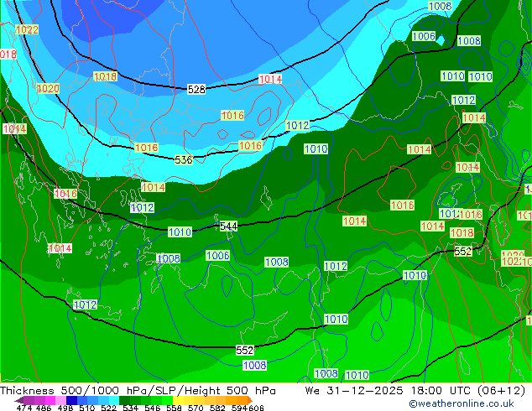Click the legend value 534
532x411 pixels.
131,408
